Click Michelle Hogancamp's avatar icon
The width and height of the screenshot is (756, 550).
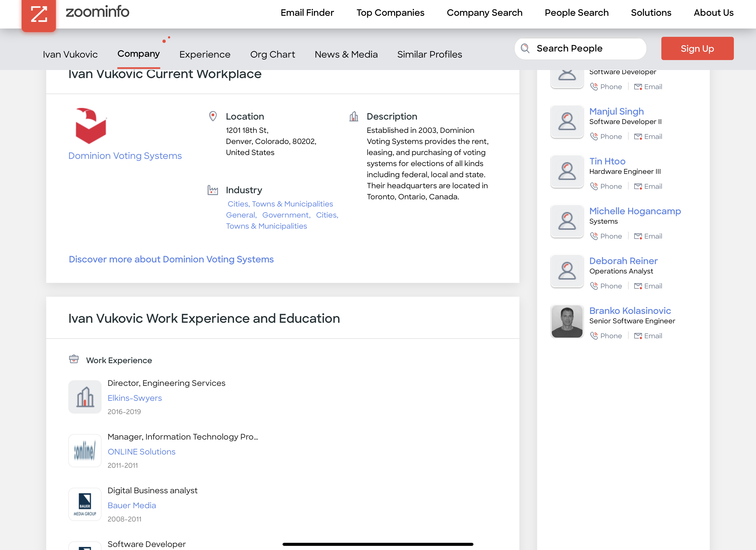click(567, 221)
